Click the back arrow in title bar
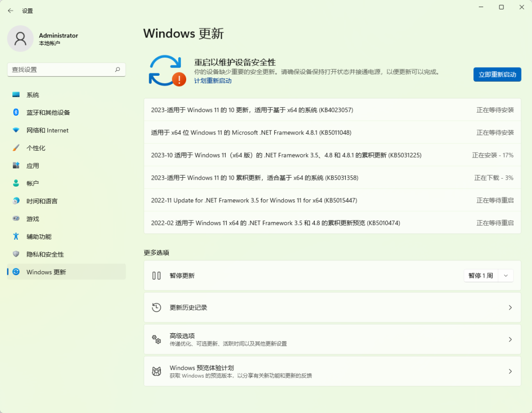The image size is (532, 413). [x=10, y=11]
